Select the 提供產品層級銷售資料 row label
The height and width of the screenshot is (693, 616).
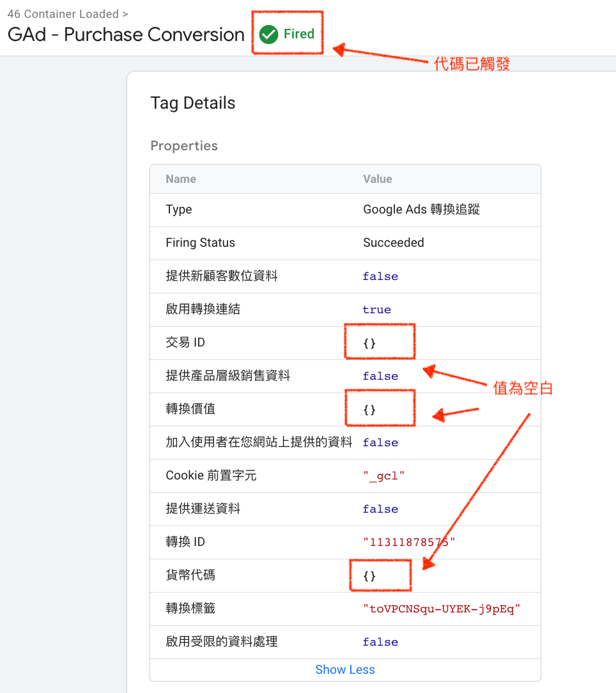(227, 376)
